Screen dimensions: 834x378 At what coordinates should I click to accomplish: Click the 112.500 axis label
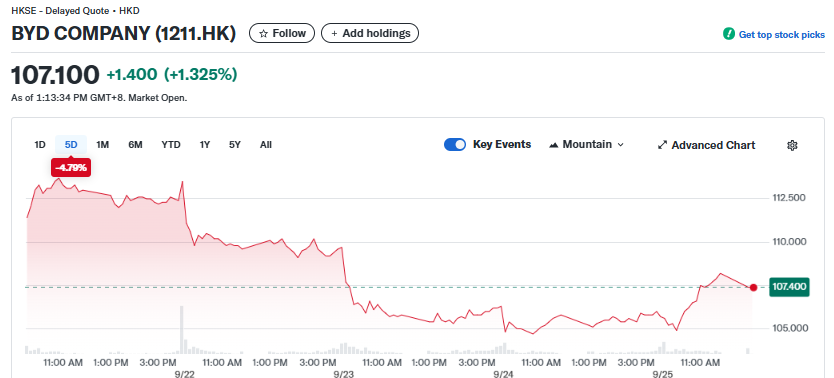click(789, 198)
